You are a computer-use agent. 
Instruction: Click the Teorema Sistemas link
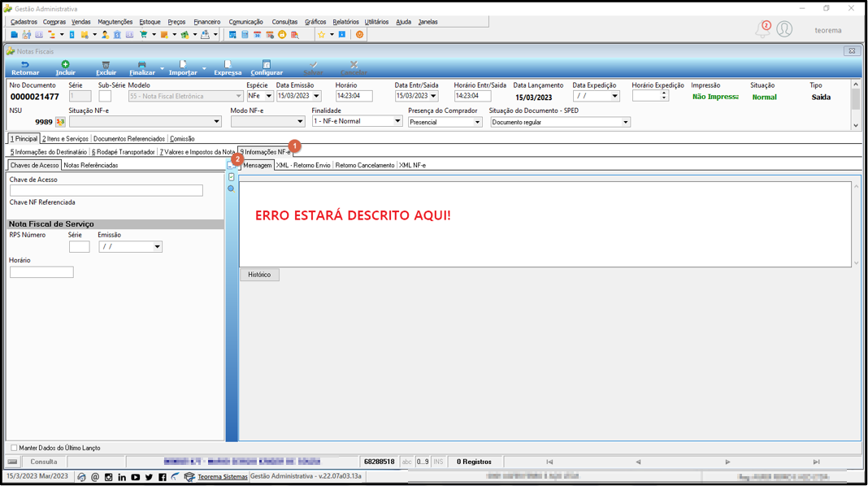point(223,476)
